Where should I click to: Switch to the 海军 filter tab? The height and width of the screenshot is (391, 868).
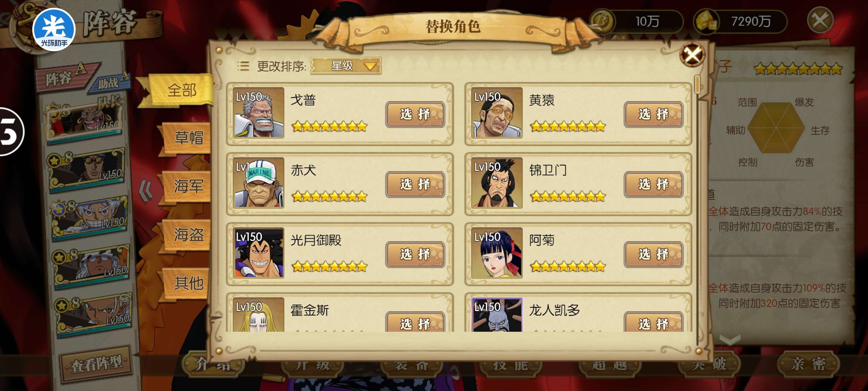point(188,186)
